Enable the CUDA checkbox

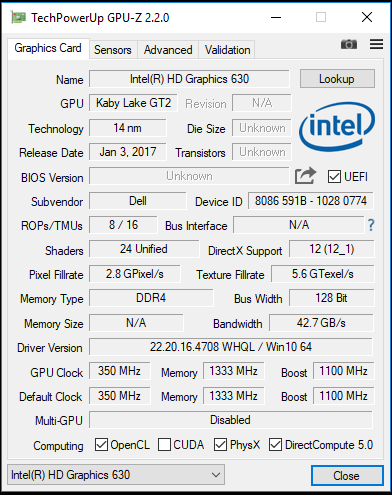coord(164,445)
